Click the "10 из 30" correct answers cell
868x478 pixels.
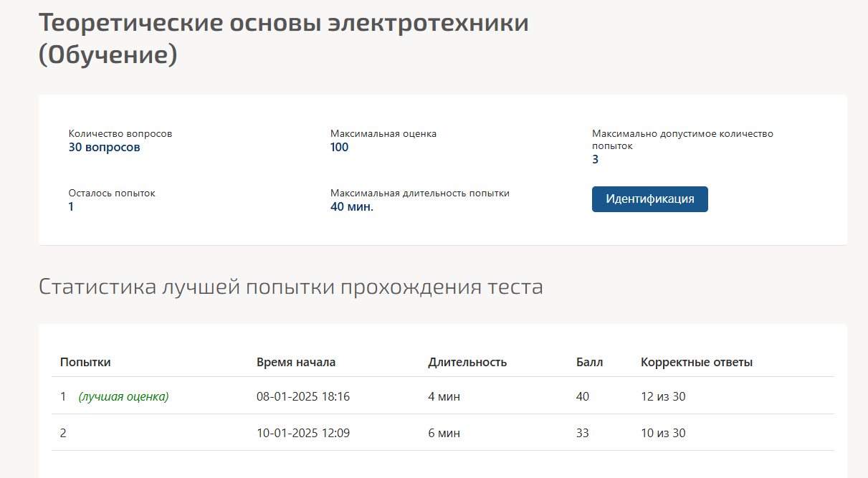tap(663, 433)
